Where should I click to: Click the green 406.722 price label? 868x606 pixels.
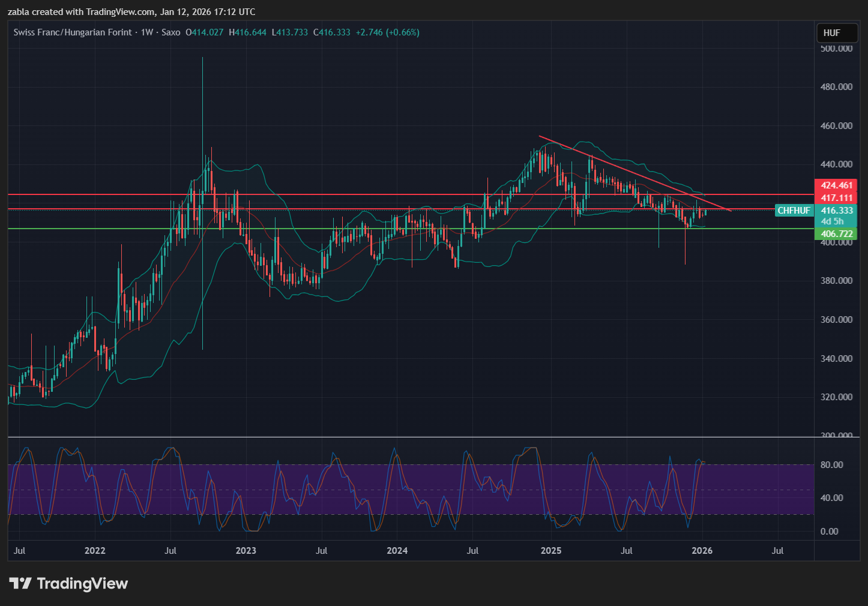point(836,234)
